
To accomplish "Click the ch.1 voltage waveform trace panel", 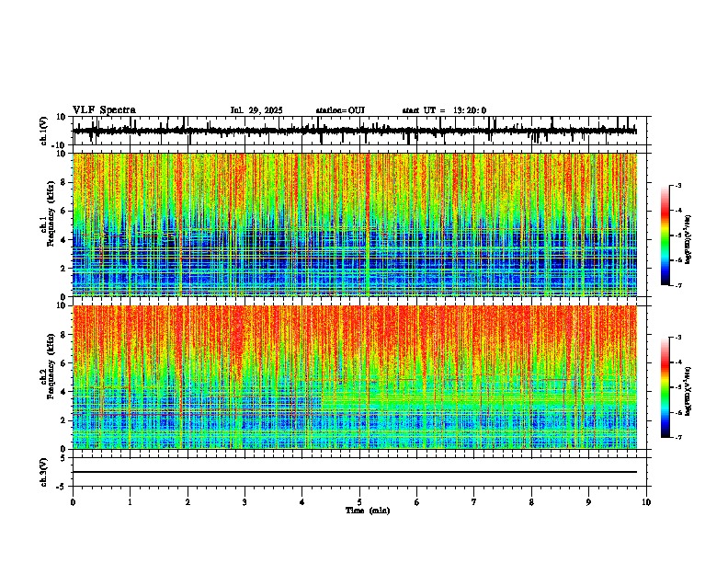I will 359,131.
